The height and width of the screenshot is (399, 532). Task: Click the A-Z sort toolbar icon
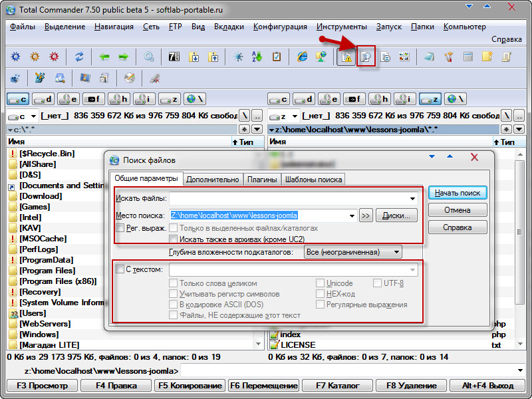tap(257, 57)
